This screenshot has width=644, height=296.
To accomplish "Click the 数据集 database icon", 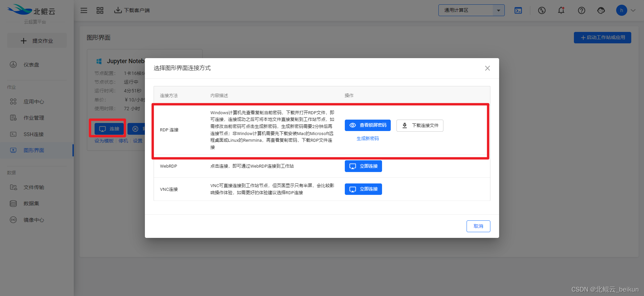I will (13, 203).
